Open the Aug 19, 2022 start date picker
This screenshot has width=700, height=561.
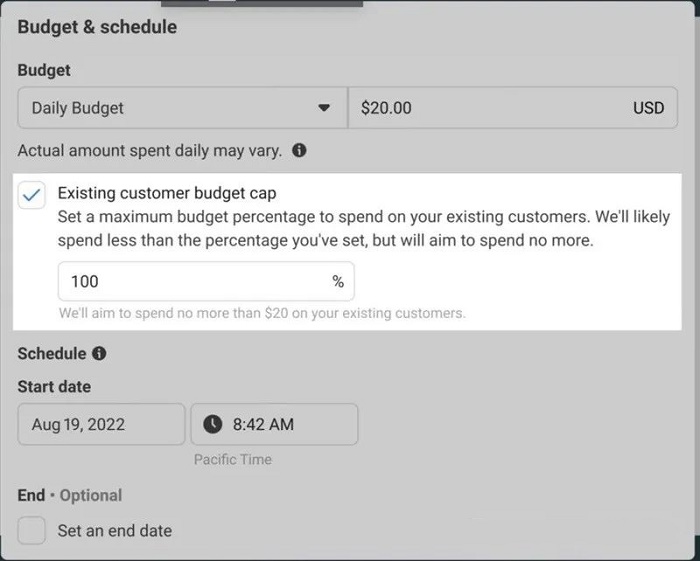101,424
